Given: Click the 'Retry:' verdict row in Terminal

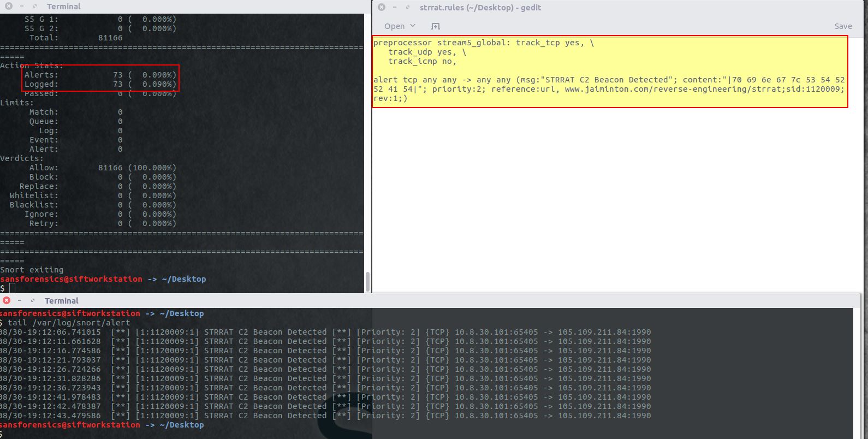Looking at the screenshot, I should point(103,223).
